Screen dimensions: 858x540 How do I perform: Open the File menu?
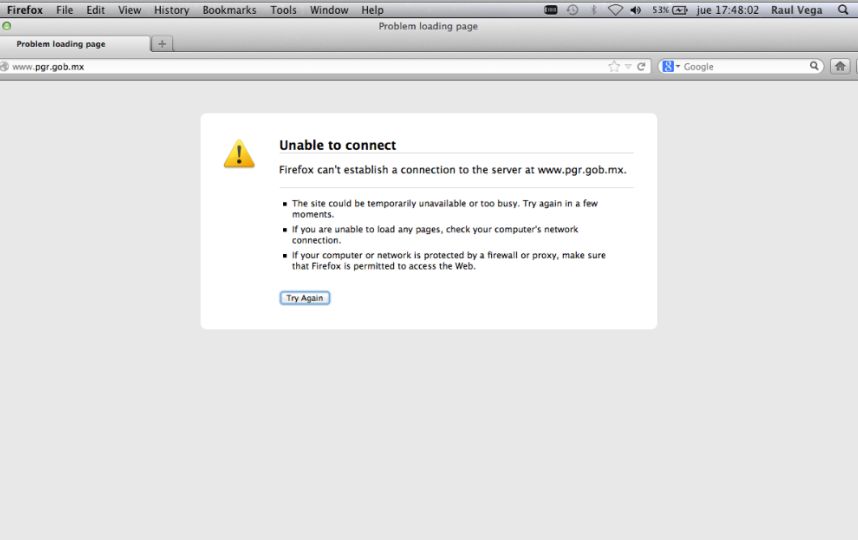[x=65, y=10]
